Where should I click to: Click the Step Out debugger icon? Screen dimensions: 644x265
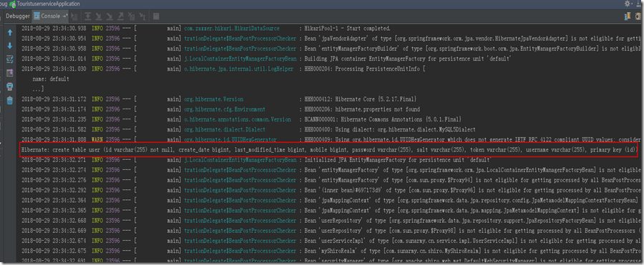click(120, 16)
